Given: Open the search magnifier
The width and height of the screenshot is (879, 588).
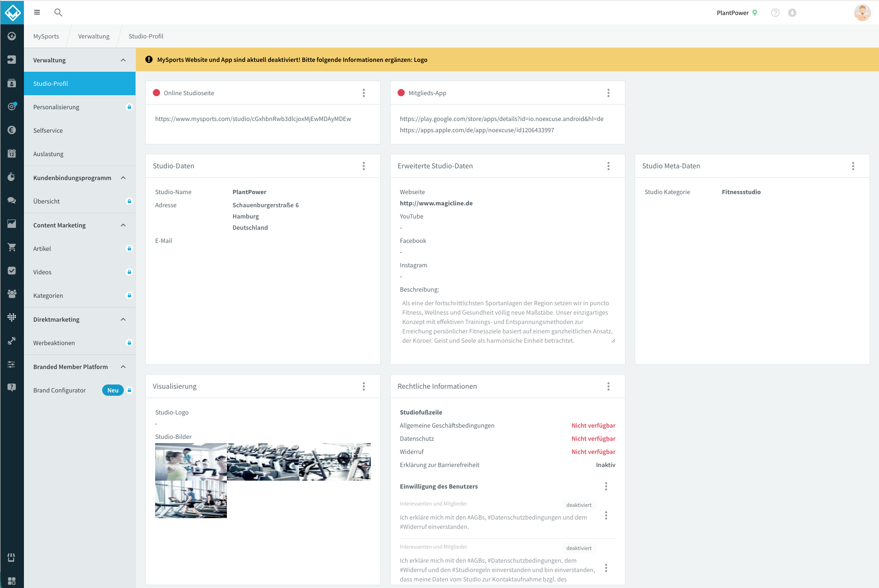Looking at the screenshot, I should [x=58, y=13].
